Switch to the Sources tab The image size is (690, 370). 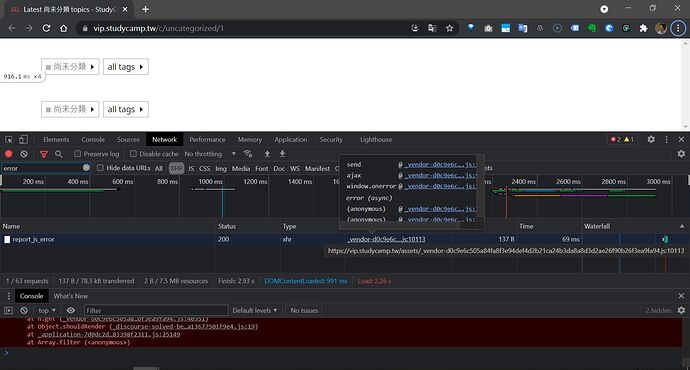(x=128, y=139)
